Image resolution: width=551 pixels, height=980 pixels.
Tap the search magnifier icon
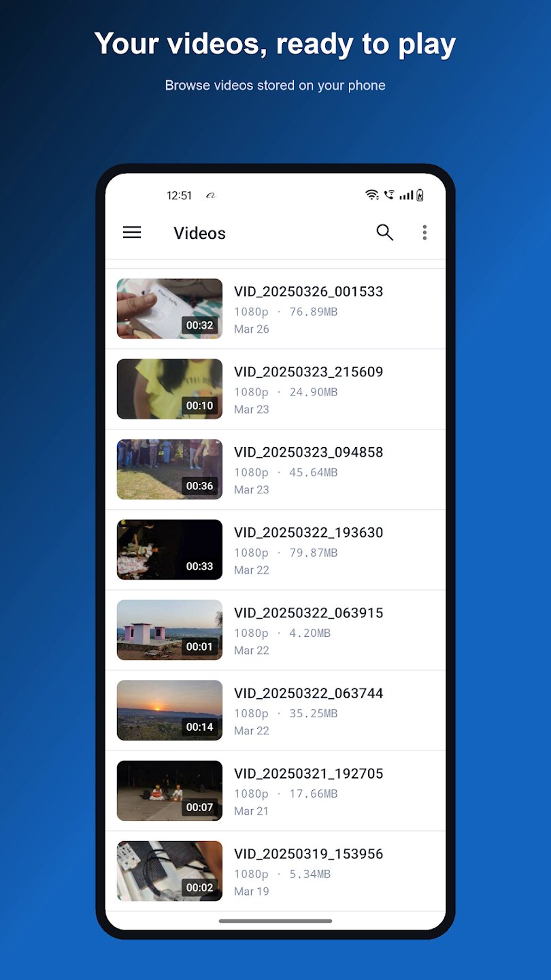(385, 233)
